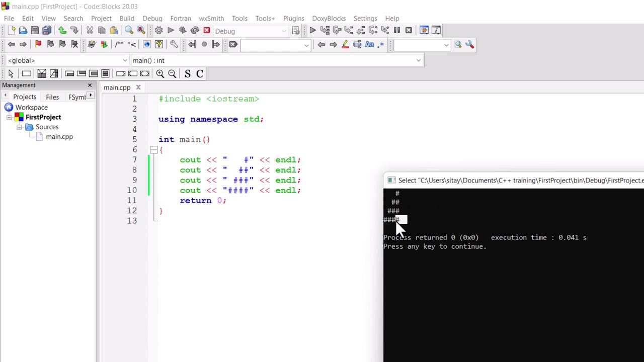This screenshot has width=644, height=362.
Task: Close the main.cpp editor tab
Action: click(138, 87)
